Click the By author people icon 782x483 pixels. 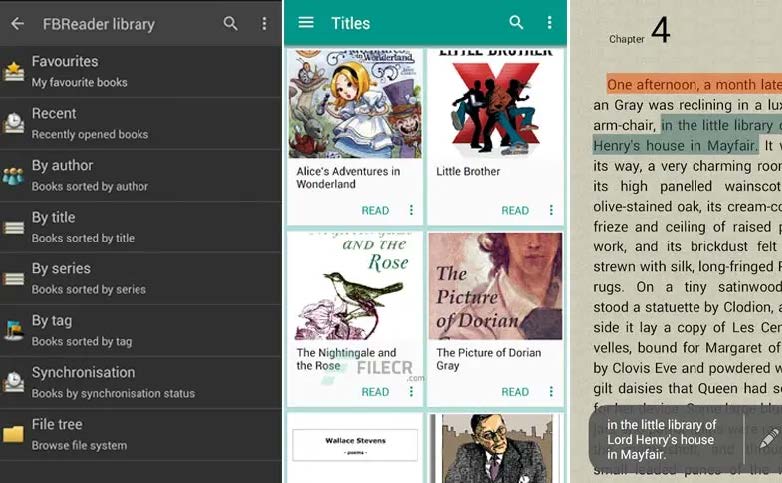(13, 175)
